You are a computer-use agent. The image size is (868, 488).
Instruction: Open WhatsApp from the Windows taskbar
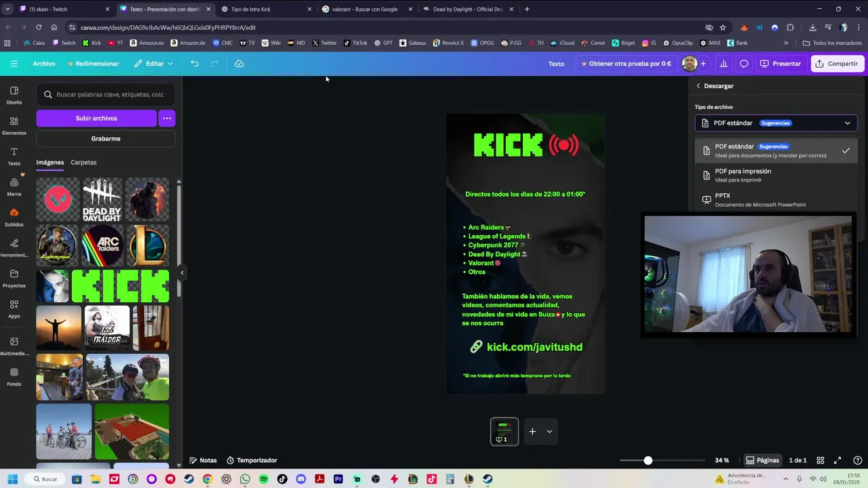click(x=245, y=479)
